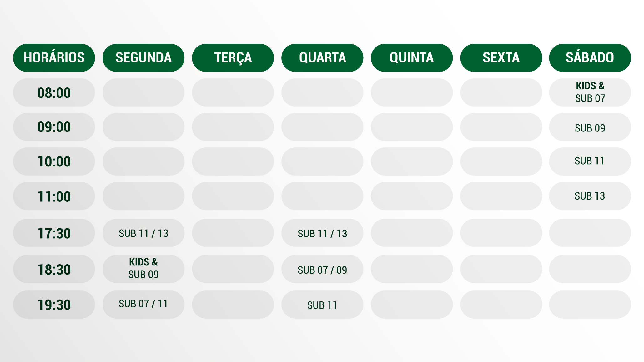Open Saturday's KIDS & SUB 07 class
The height and width of the screenshot is (362, 644).
[590, 92]
